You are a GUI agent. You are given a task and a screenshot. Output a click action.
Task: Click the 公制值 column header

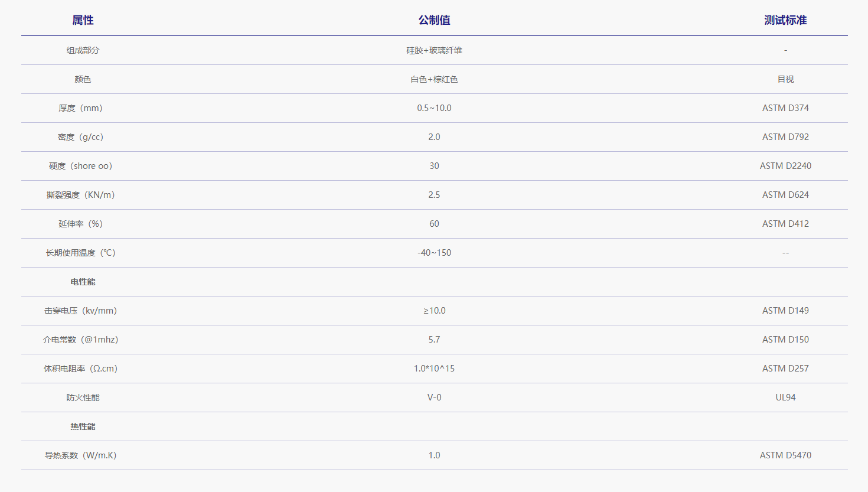434,20
